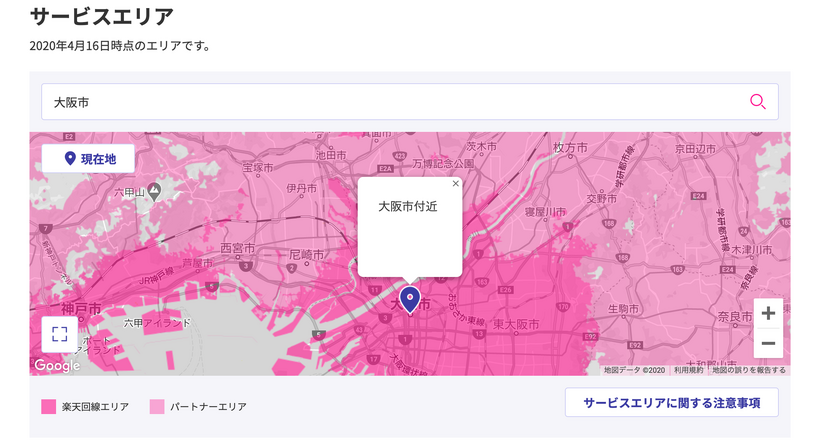Click the サービスエリア page heading
The image size is (826, 445).
coord(101,16)
